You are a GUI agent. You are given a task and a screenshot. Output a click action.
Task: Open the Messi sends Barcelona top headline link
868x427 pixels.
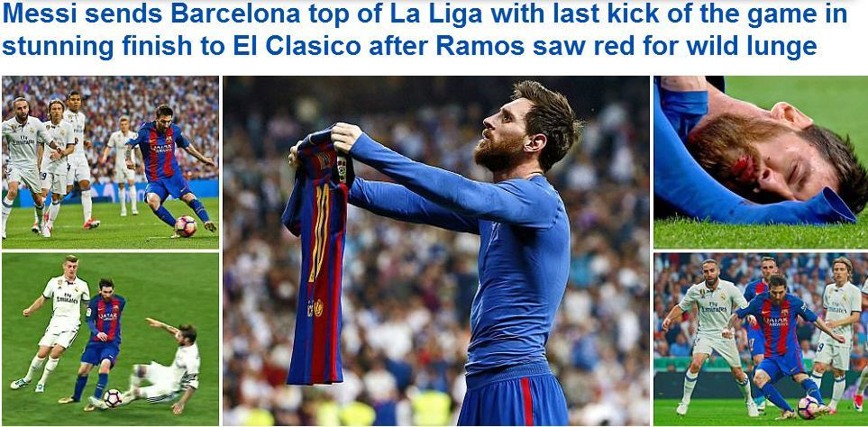click(425, 30)
